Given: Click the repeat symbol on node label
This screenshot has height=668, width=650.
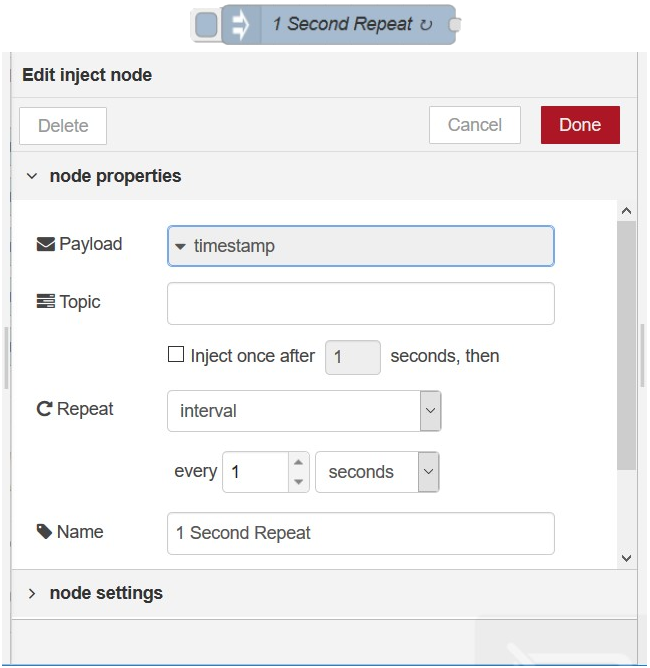Looking at the screenshot, I should pyautogui.click(x=426, y=25).
